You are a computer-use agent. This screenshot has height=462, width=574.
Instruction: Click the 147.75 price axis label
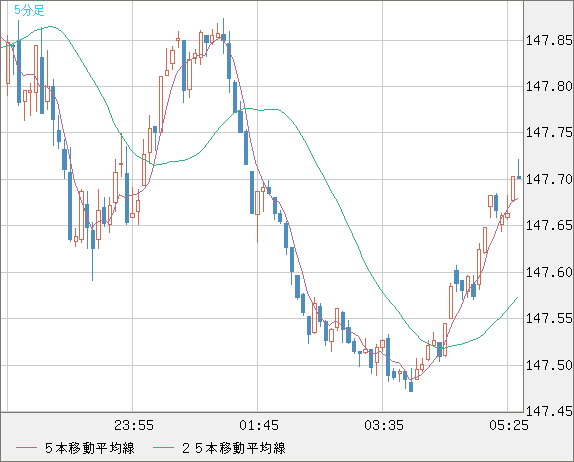pos(549,133)
